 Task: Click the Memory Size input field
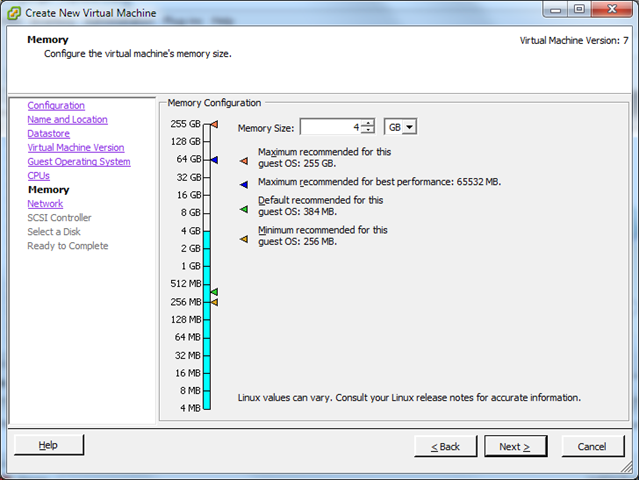pyautogui.click(x=330, y=127)
